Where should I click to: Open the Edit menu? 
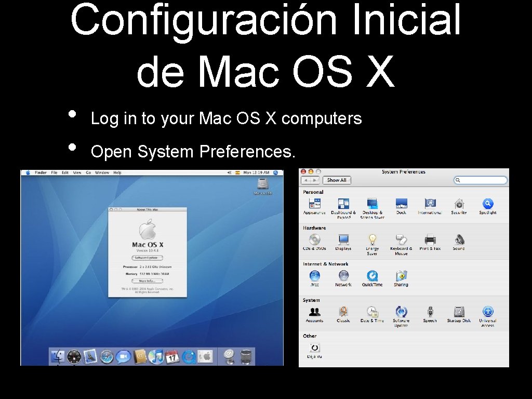[x=65, y=172]
